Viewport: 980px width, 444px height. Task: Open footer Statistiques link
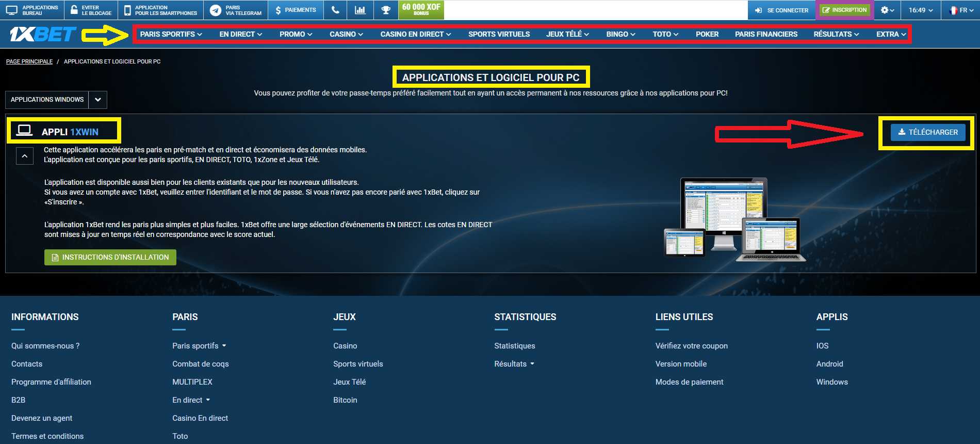[515, 346]
